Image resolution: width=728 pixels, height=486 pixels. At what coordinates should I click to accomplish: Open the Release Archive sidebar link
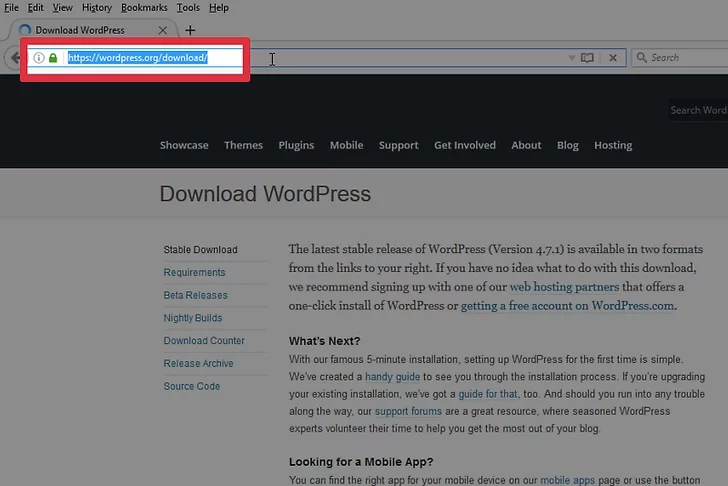click(x=198, y=363)
